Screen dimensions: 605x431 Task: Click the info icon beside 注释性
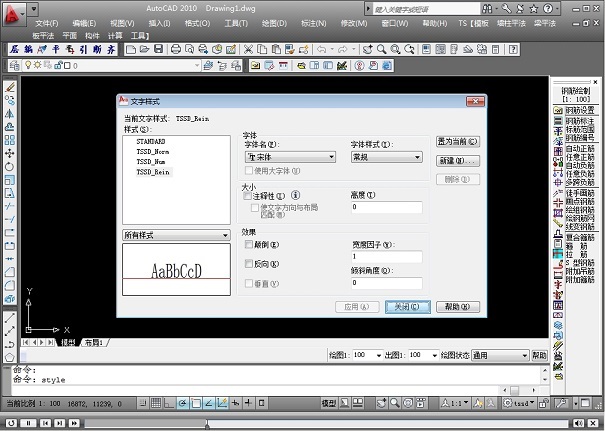click(x=296, y=196)
